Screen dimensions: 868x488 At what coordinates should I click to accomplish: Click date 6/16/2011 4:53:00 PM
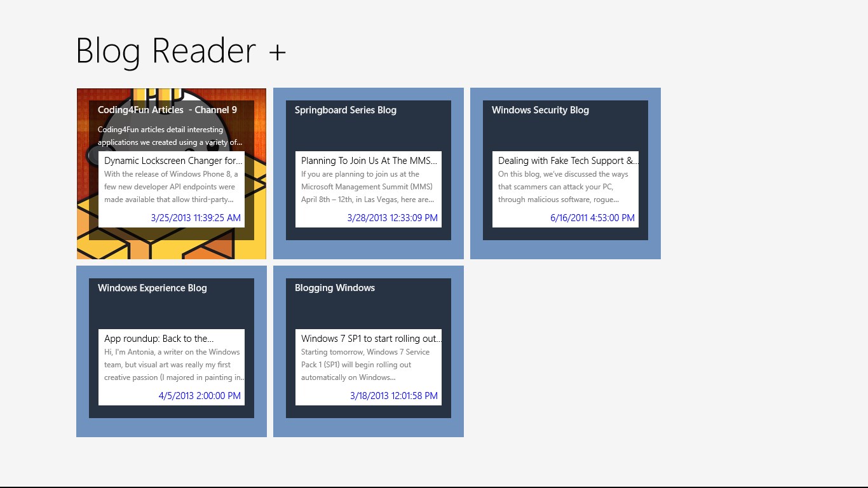tap(592, 218)
